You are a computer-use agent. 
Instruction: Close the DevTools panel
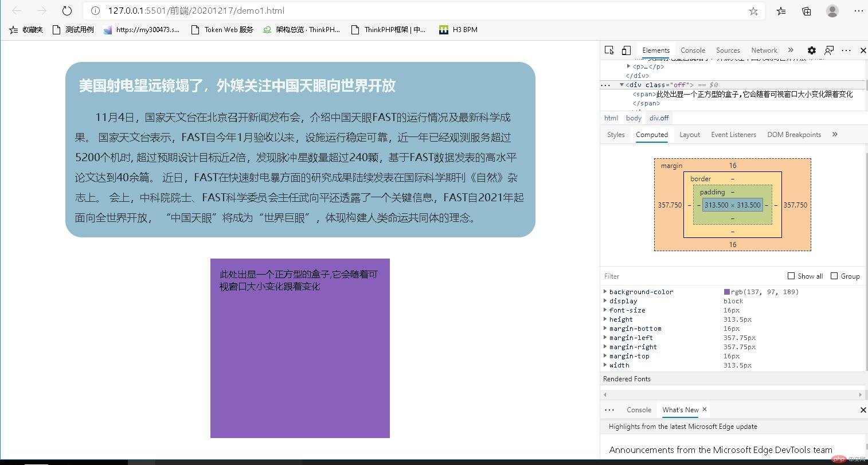click(x=863, y=50)
